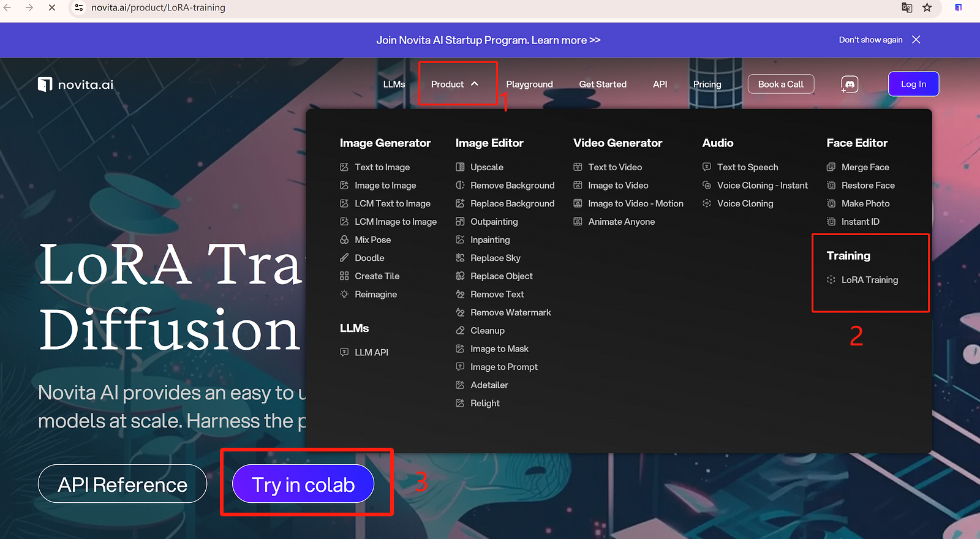Go back to the previous page
Image resolution: width=980 pixels, height=539 pixels.
[8, 7]
